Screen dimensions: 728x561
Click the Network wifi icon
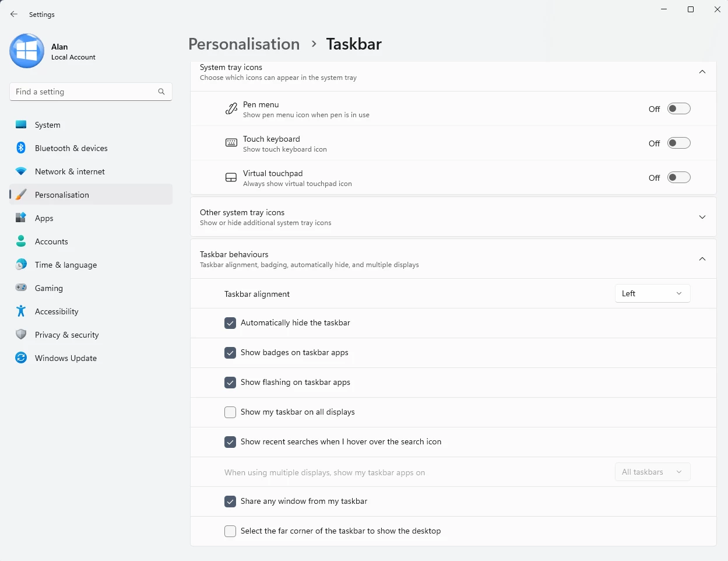tap(21, 171)
